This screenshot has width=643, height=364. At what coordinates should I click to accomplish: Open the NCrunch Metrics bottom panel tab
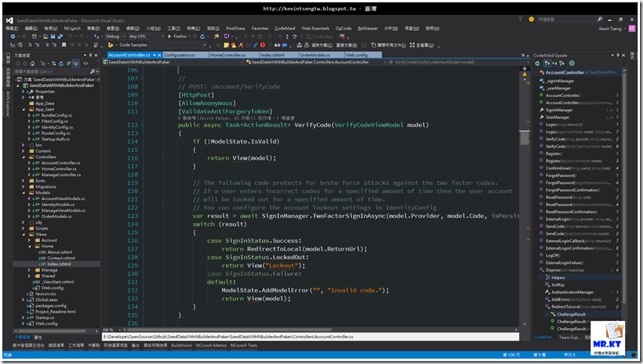[x=211, y=346]
